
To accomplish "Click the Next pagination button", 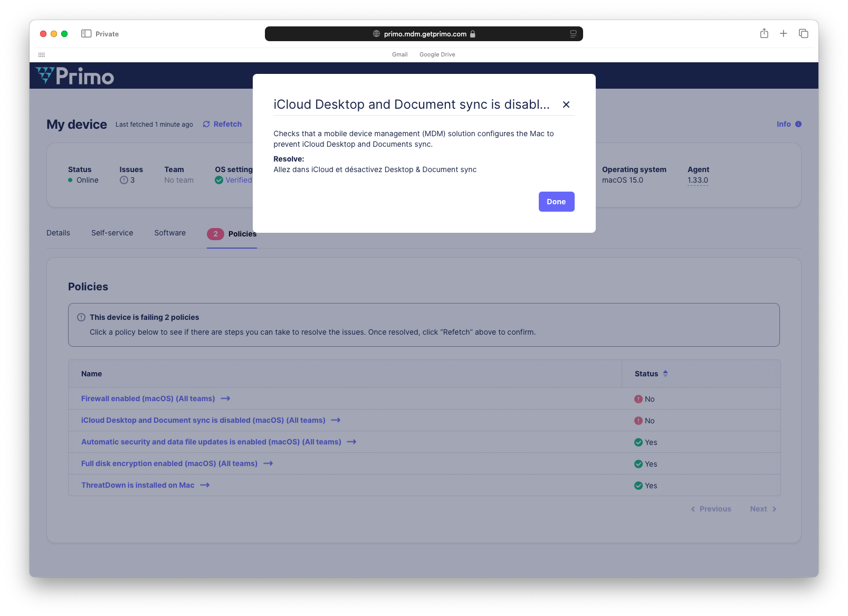I will [764, 509].
